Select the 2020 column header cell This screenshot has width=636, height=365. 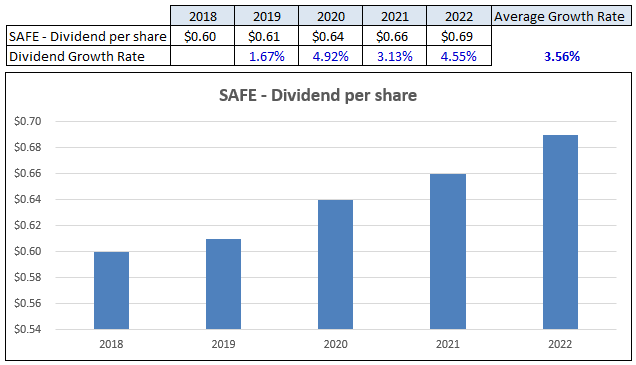331,16
